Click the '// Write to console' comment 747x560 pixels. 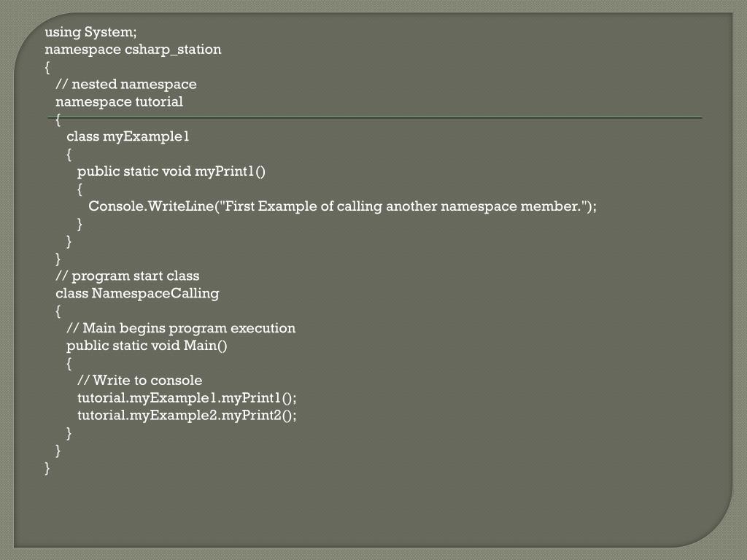(x=139, y=381)
